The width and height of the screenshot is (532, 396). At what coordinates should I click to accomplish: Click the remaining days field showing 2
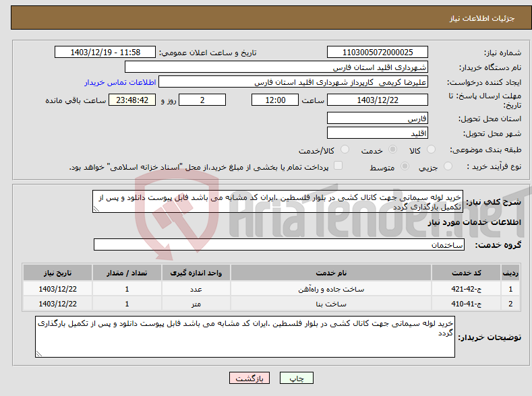(202, 100)
